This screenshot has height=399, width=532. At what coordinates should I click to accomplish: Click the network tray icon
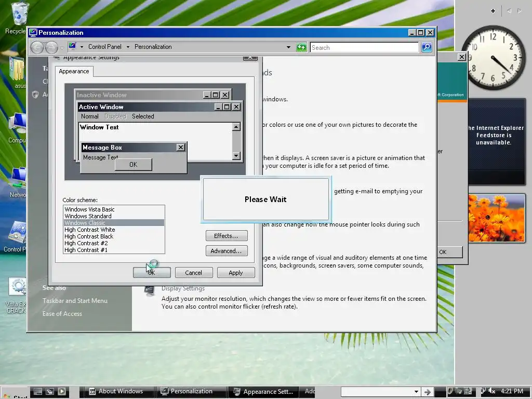[483, 391]
